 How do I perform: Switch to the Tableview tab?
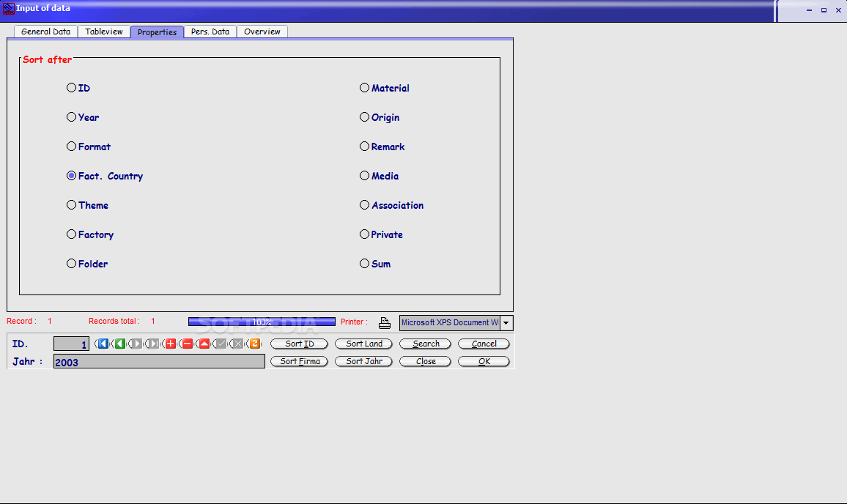104,32
